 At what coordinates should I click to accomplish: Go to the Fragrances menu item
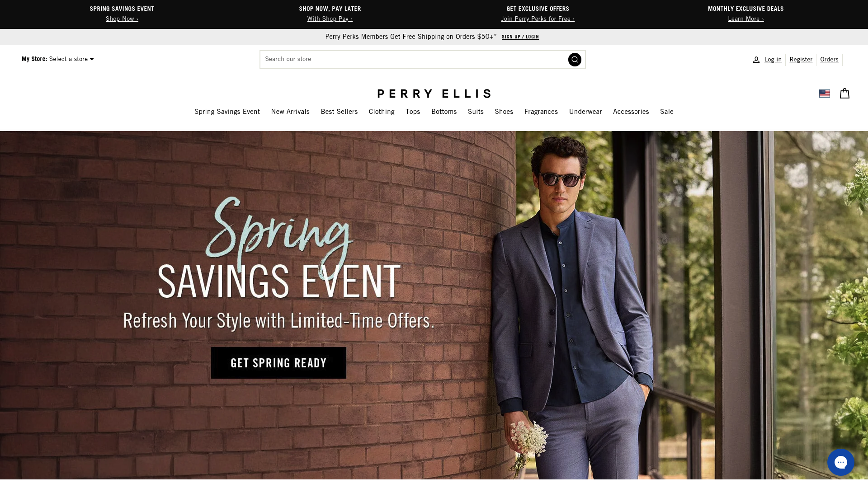click(x=541, y=112)
